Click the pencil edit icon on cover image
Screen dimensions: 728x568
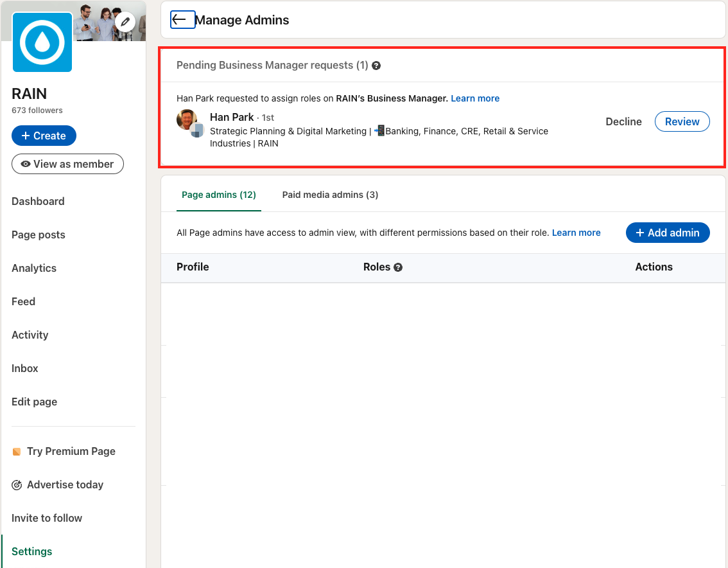pos(125,22)
